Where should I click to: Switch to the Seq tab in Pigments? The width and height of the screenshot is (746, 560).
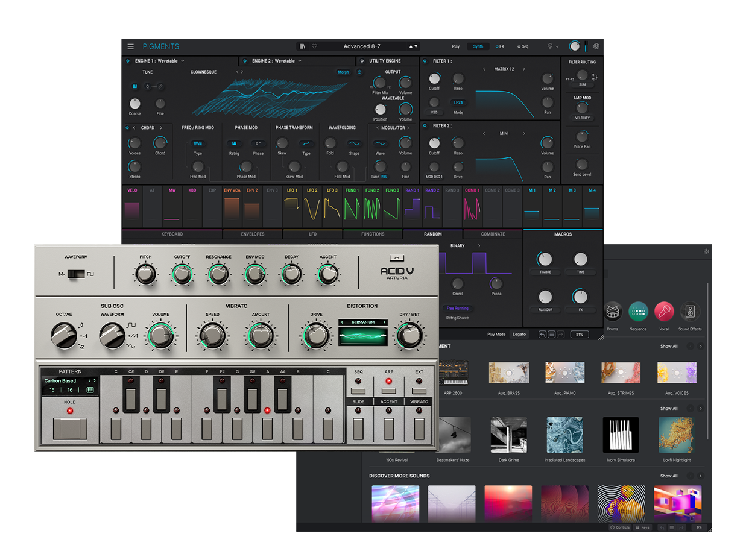pos(523,46)
